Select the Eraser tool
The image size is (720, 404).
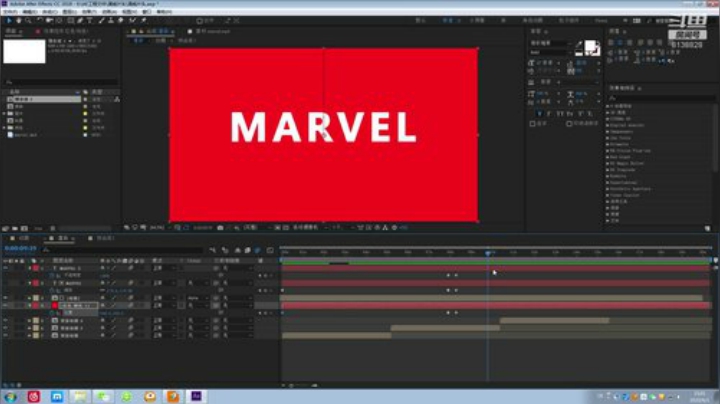pyautogui.click(x=121, y=21)
